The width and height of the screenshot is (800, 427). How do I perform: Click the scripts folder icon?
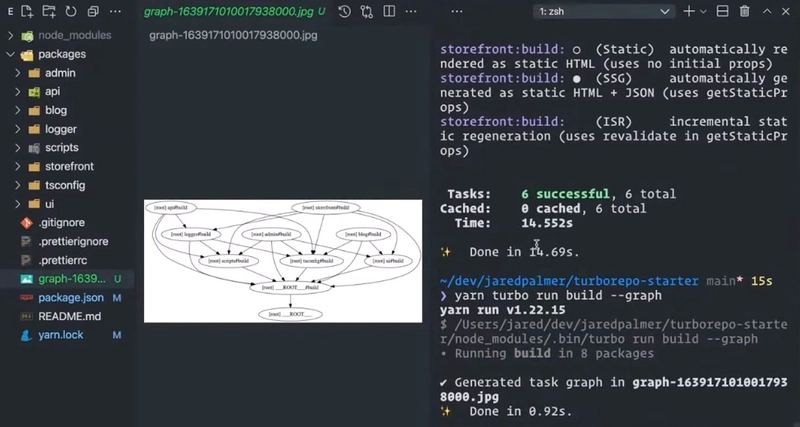(34, 148)
